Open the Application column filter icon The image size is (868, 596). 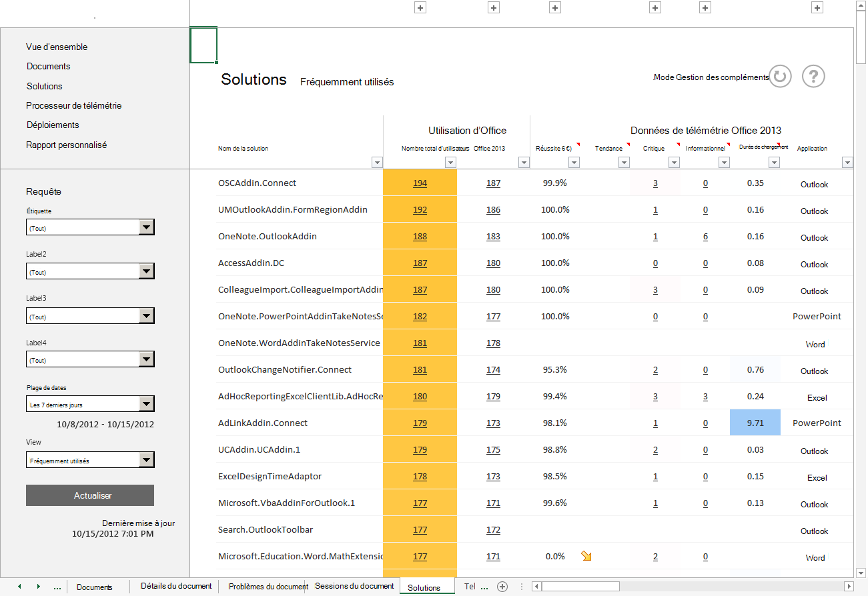[x=847, y=162]
